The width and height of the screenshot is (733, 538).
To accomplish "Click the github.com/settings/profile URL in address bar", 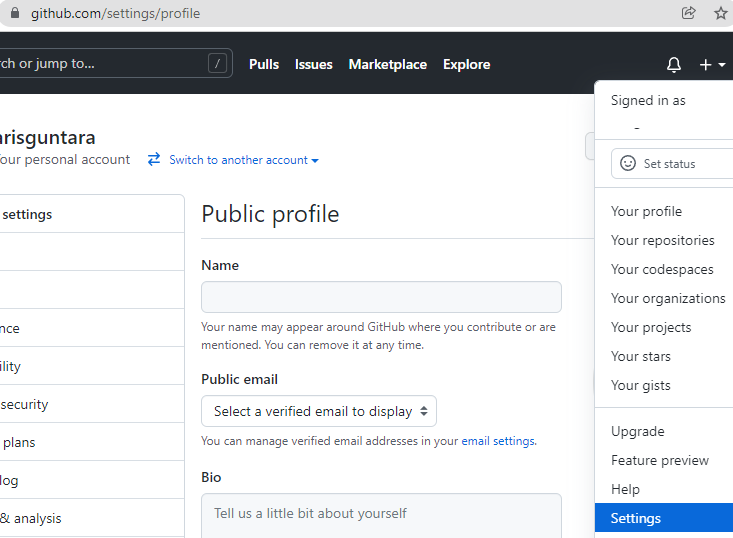I will pos(115,13).
